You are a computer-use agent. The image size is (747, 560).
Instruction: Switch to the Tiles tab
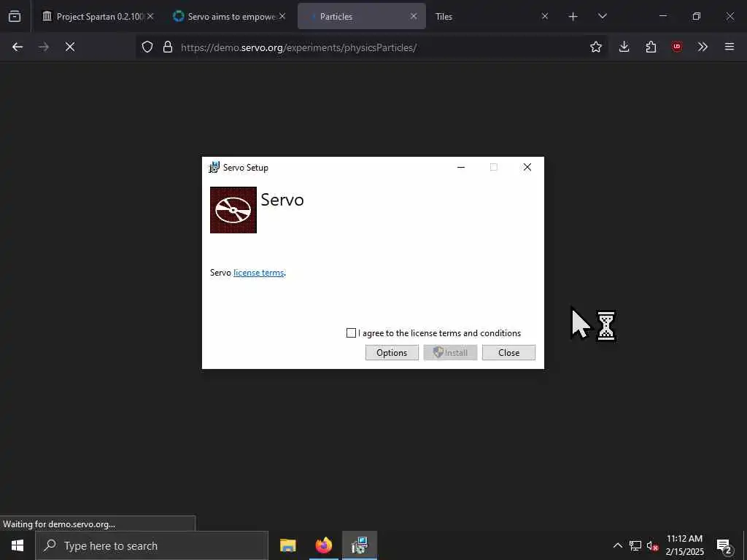[x=492, y=16]
